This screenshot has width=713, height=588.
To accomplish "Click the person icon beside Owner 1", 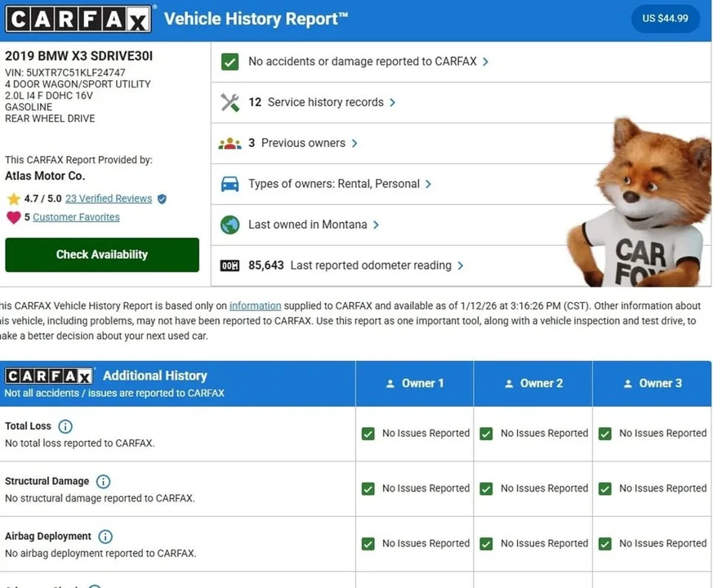I will 390,384.
